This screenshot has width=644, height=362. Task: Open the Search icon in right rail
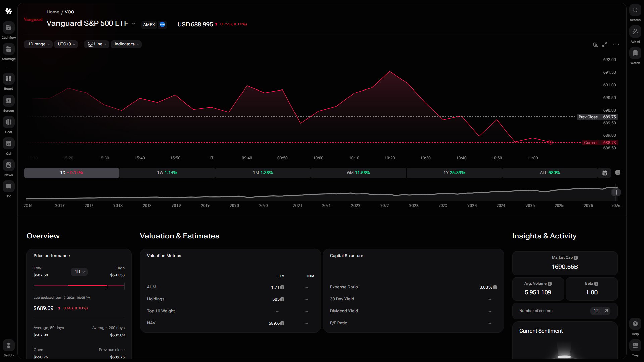(635, 10)
